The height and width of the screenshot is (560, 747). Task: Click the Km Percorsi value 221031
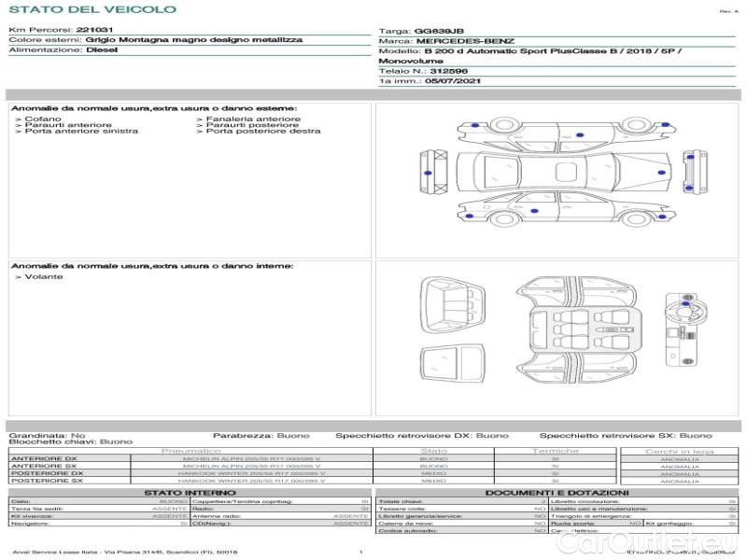(94, 31)
